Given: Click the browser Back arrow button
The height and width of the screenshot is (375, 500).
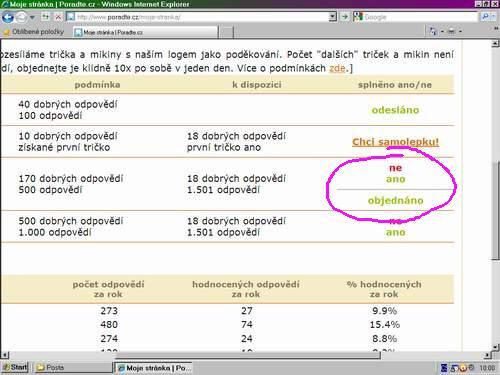Looking at the screenshot, I should point(8,17).
